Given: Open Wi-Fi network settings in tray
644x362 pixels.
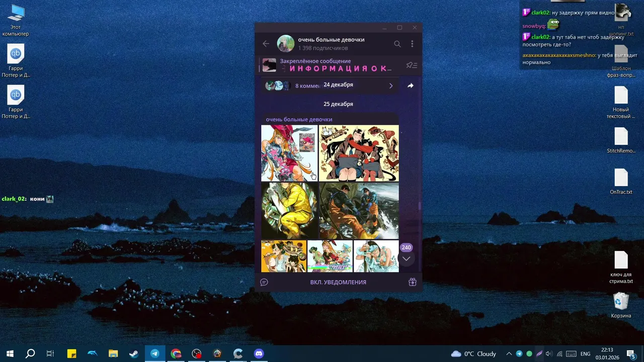Looking at the screenshot, I should coord(559,353).
